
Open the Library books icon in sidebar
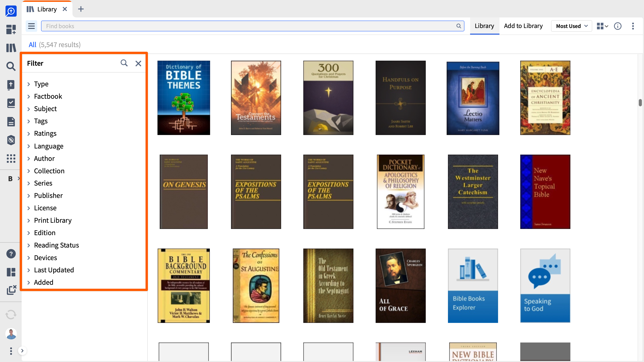pos(11,48)
